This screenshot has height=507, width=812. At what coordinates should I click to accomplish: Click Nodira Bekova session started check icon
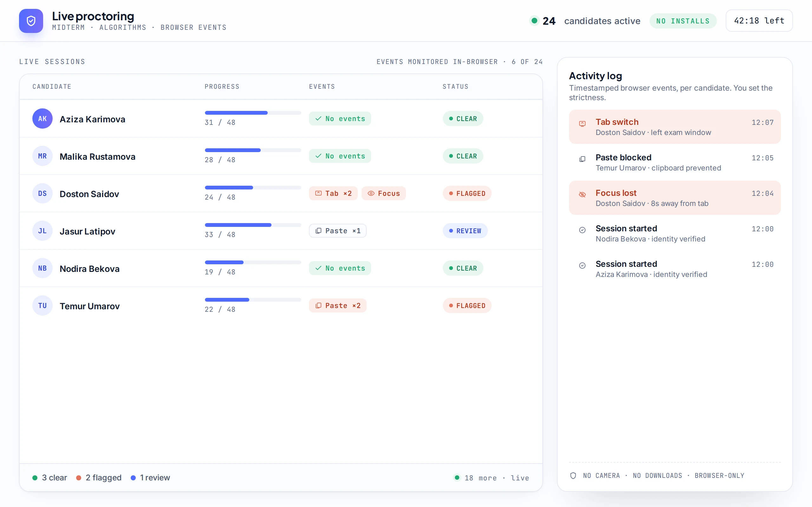click(x=582, y=230)
